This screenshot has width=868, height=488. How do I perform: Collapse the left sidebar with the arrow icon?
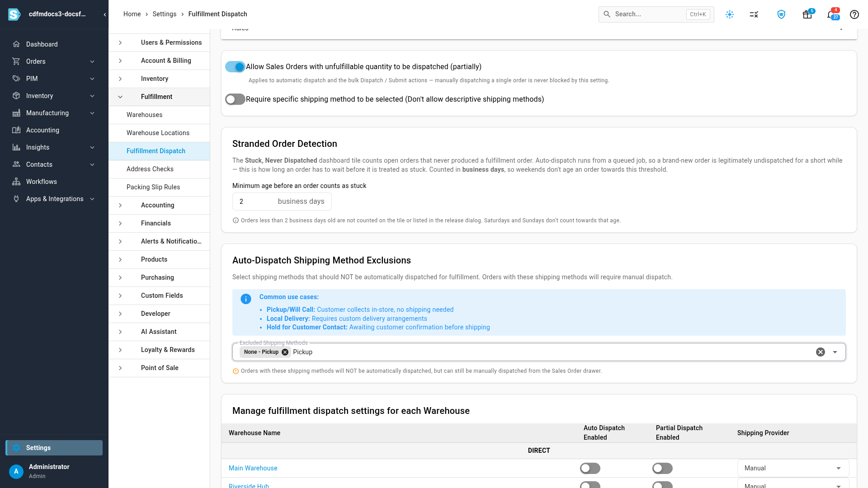pos(105,14)
